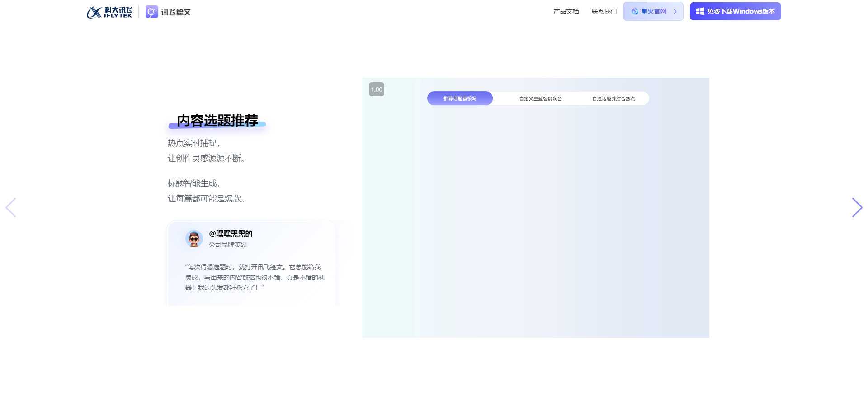Click the @嘿嘿黑黑的 username

(x=231, y=233)
